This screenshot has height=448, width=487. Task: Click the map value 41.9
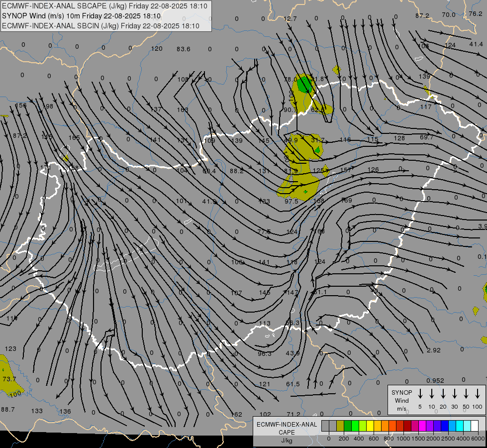[209, 202]
